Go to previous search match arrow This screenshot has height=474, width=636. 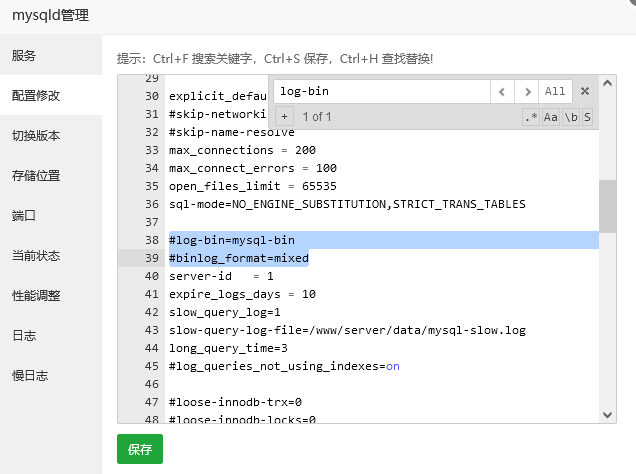pyautogui.click(x=502, y=92)
